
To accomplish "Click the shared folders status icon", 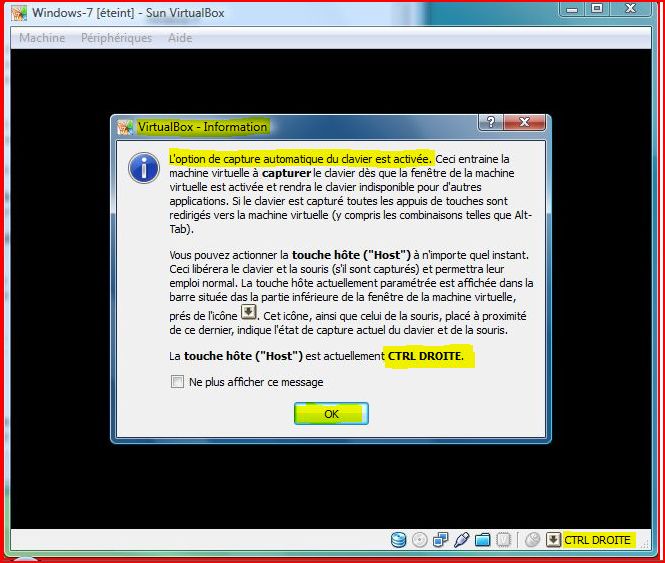I will click(483, 540).
